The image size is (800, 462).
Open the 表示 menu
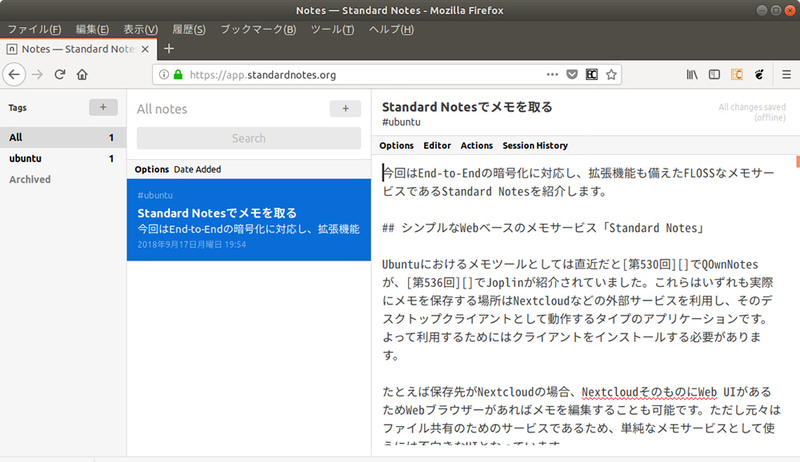pyautogui.click(x=140, y=30)
